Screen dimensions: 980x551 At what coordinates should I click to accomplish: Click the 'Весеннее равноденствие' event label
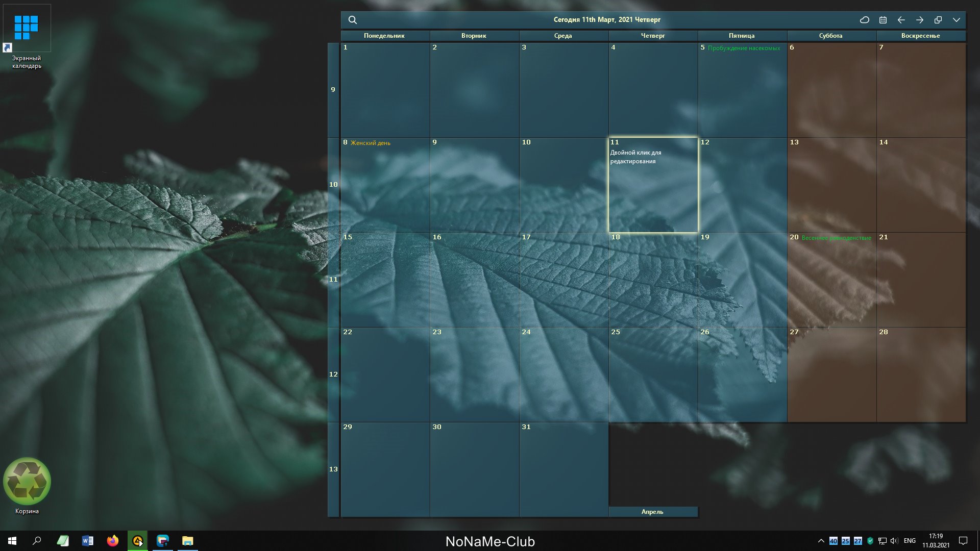coord(836,238)
